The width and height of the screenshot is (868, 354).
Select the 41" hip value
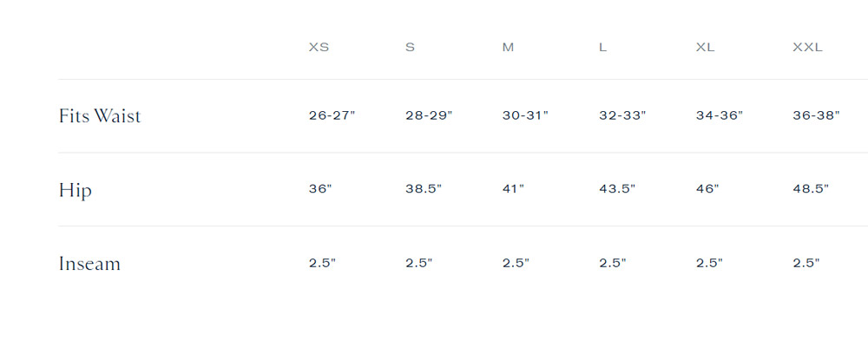513,188
